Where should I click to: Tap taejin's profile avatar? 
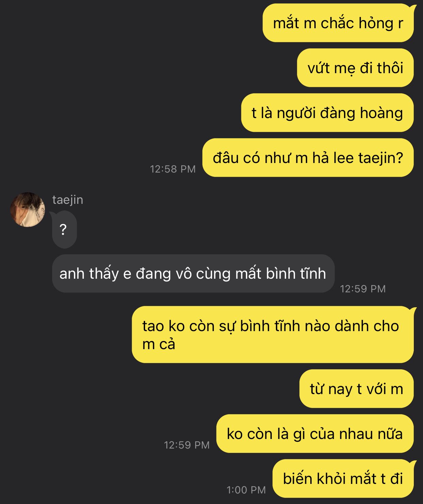(x=28, y=210)
